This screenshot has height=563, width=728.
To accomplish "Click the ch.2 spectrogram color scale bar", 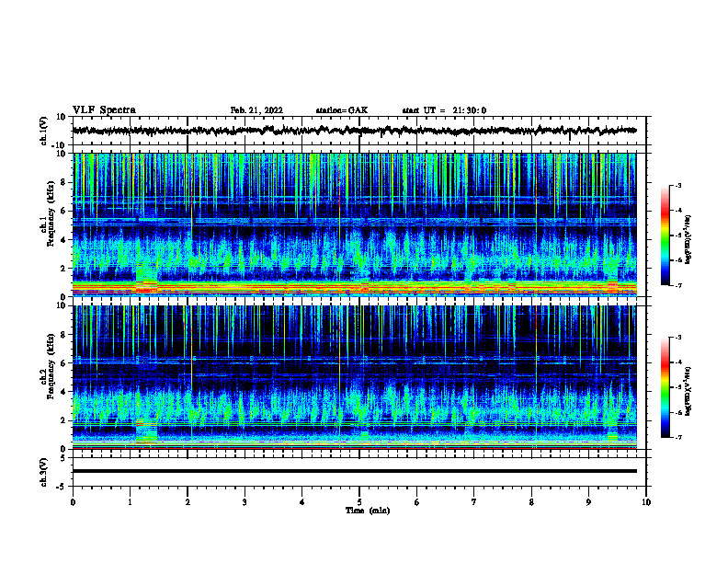I will tap(665, 387).
